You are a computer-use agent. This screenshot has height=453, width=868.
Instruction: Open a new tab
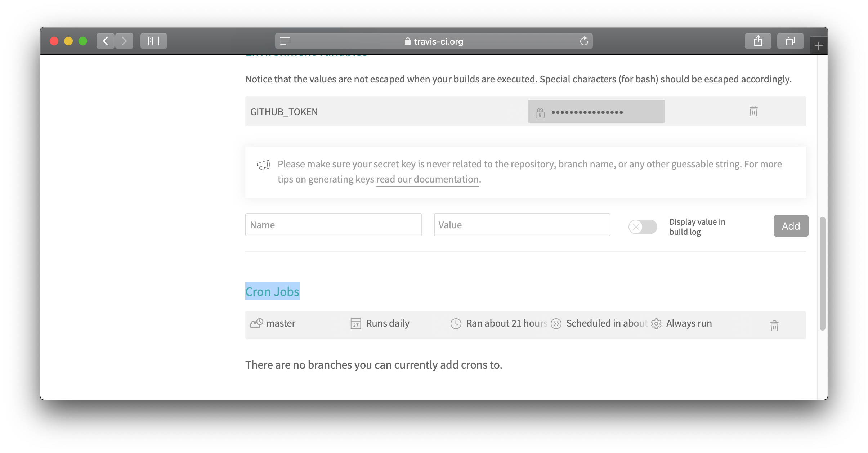(818, 46)
